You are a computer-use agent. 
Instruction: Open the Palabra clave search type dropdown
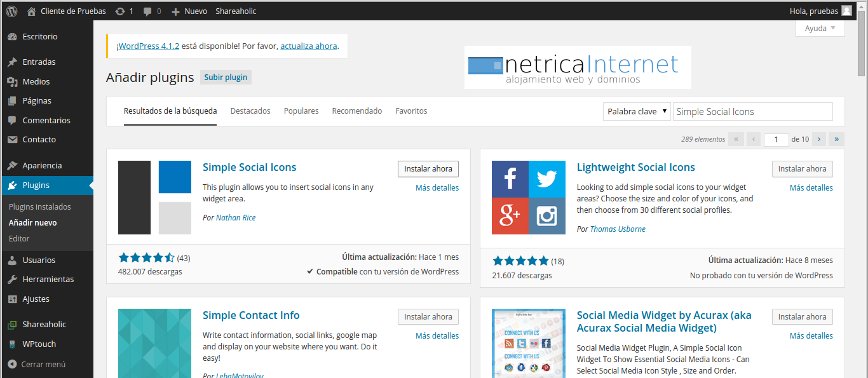637,111
